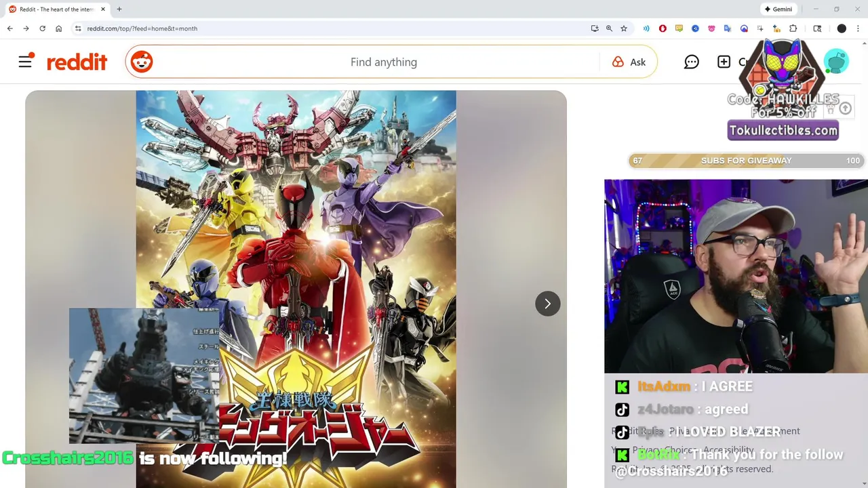Open site information icon in address bar

point(78,28)
